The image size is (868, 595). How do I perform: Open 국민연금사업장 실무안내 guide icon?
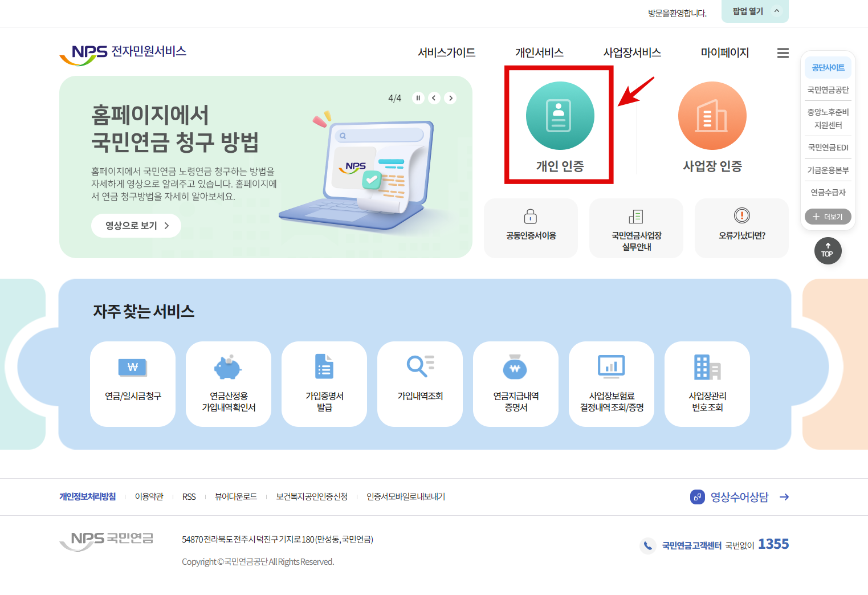636,227
